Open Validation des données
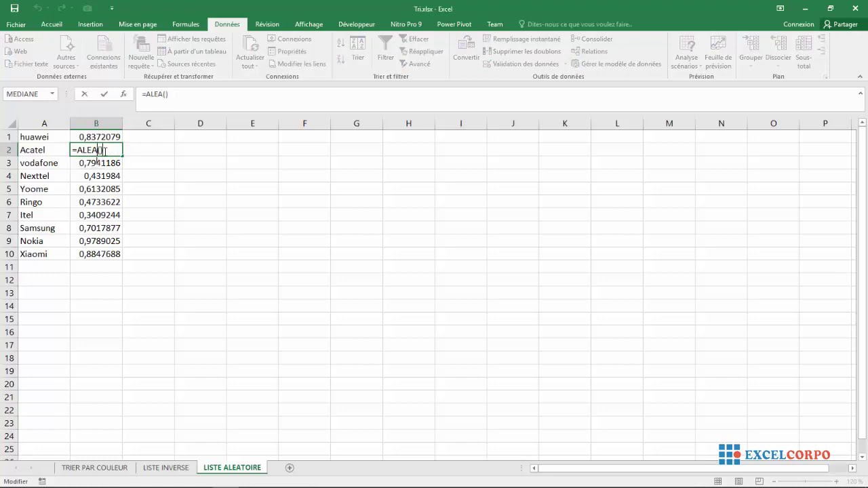Image resolution: width=868 pixels, height=488 pixels. 521,64
